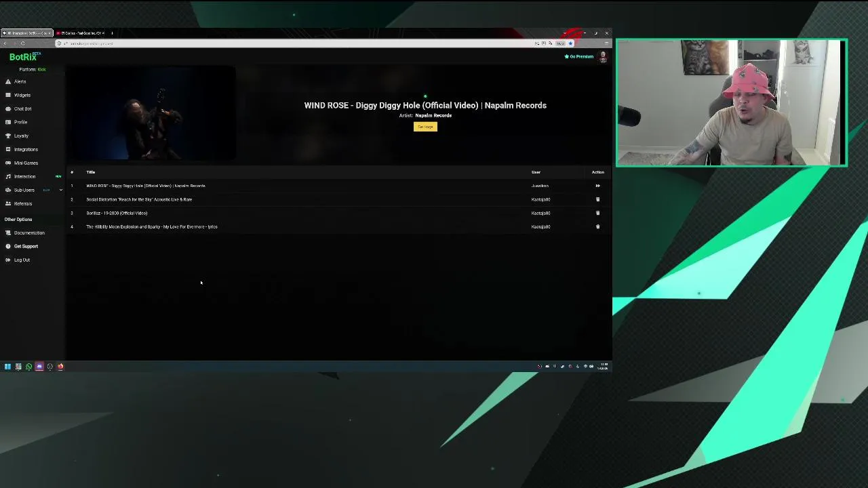Image resolution: width=868 pixels, height=488 pixels.
Task: Go to Mini-Games in the sidebar
Action: coord(26,163)
